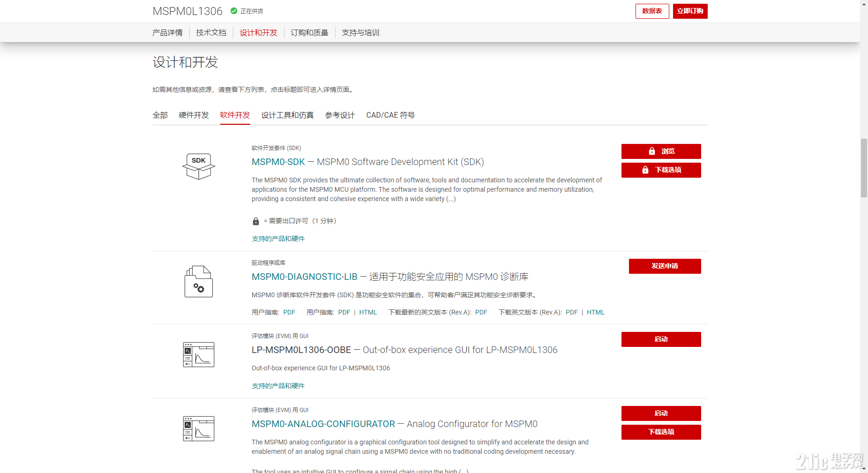Open 下载英文版本 (Rev.A) PDF link

pyautogui.click(x=571, y=313)
